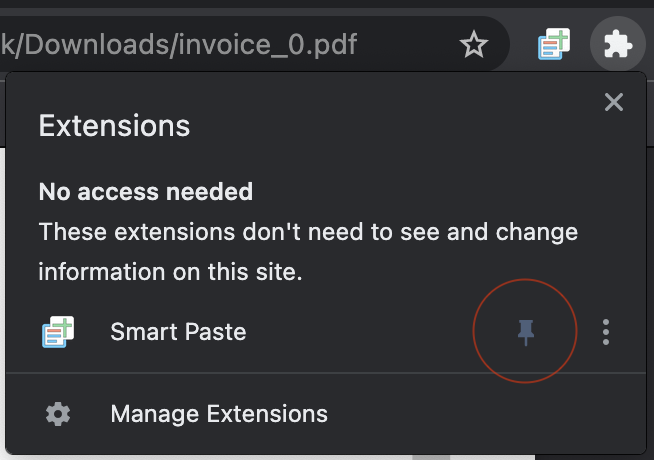
Task: Click the invoice_0.pdf URL in address bar
Action: pos(179,44)
